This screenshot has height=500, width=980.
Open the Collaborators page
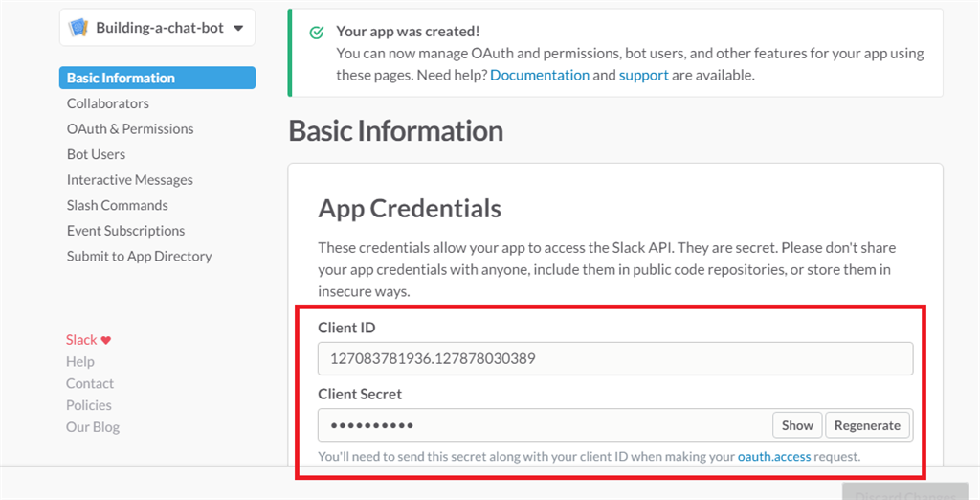pyautogui.click(x=108, y=103)
